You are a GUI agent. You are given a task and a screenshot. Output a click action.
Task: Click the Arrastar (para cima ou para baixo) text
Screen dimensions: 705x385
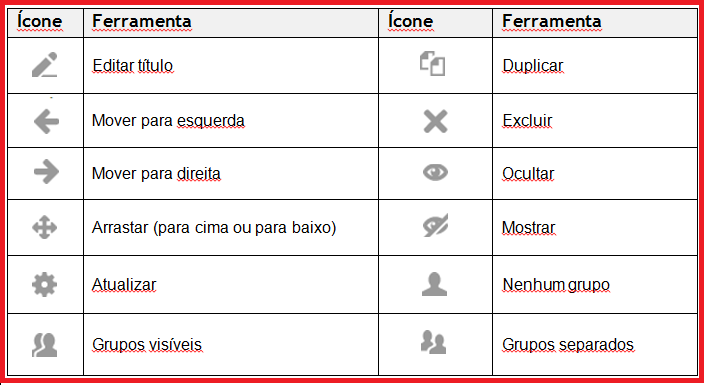214,228
